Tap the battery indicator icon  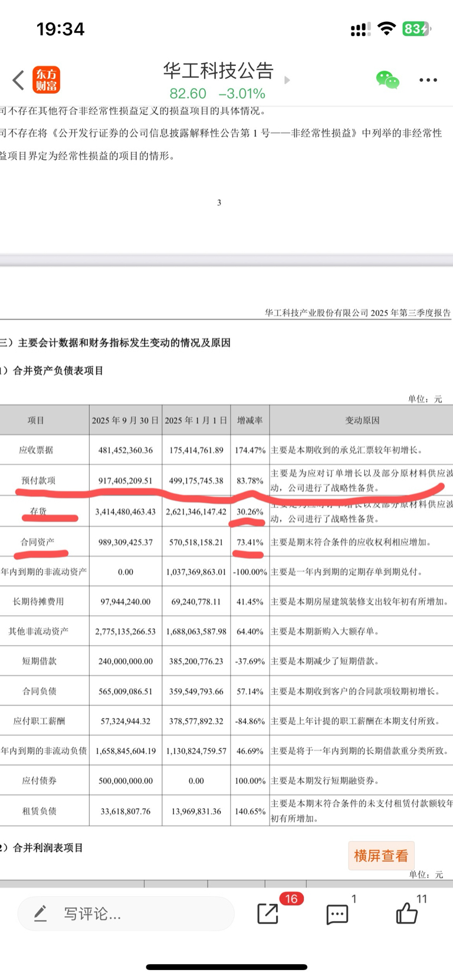(x=417, y=28)
